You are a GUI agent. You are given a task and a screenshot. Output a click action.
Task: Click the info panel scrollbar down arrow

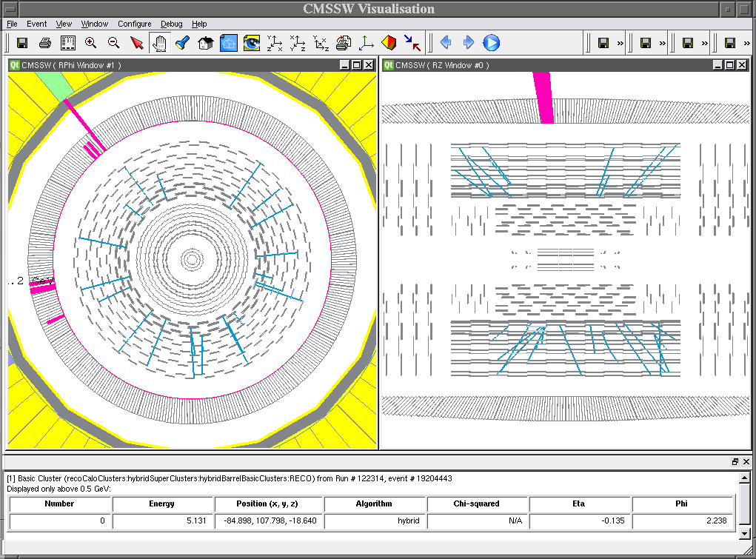pos(744,533)
